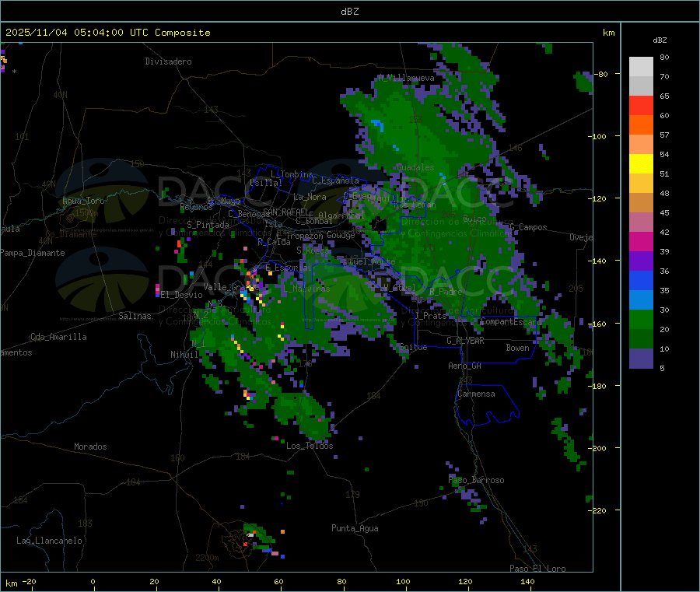The image size is (700, 592).
Task: Select the 'CompantEscand' location label
Action: pos(511,321)
